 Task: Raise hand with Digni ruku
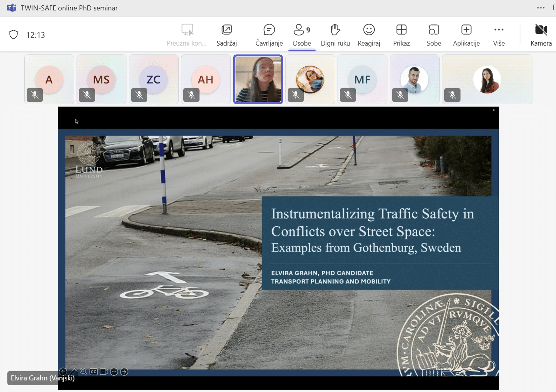335,35
